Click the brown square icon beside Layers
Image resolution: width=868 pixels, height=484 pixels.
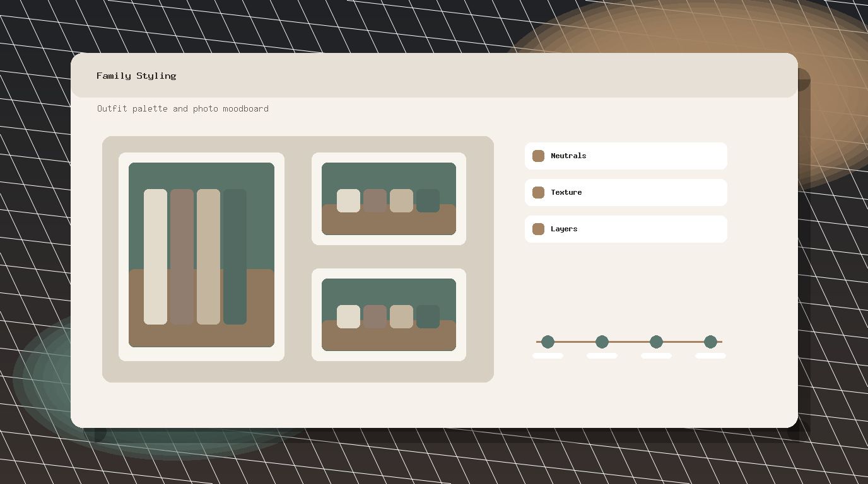coord(538,229)
